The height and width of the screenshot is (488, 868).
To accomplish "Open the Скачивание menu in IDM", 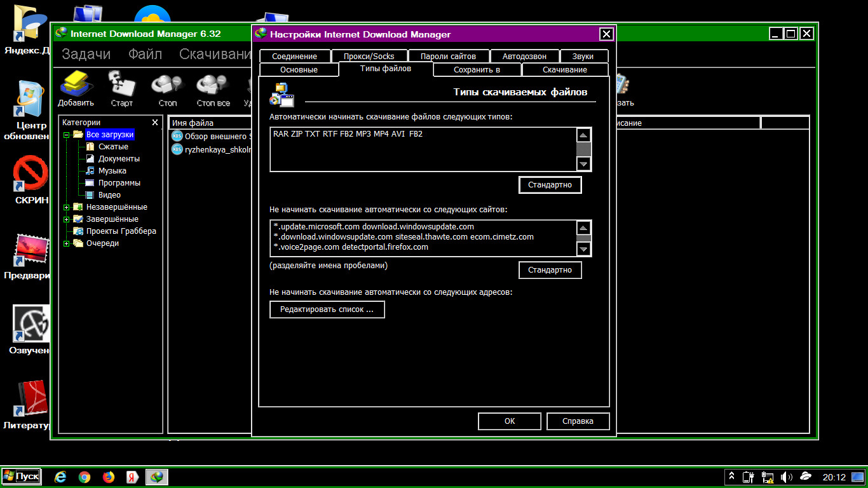I will point(215,54).
